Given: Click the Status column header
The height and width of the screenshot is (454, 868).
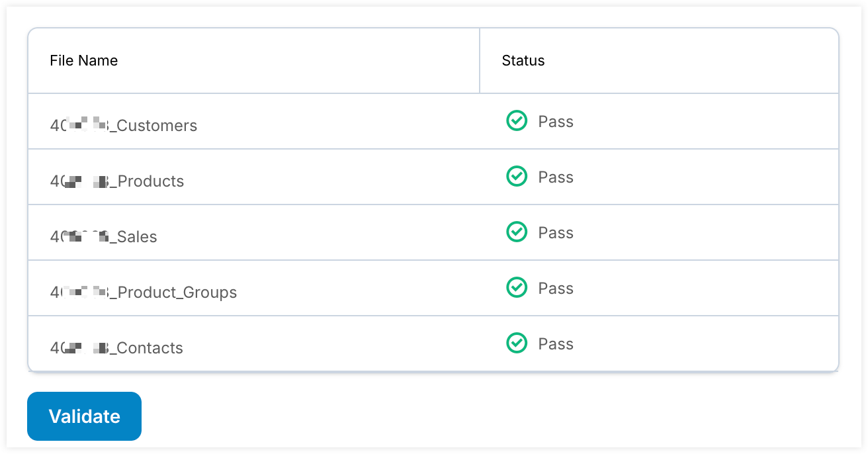Looking at the screenshot, I should pyautogui.click(x=523, y=61).
